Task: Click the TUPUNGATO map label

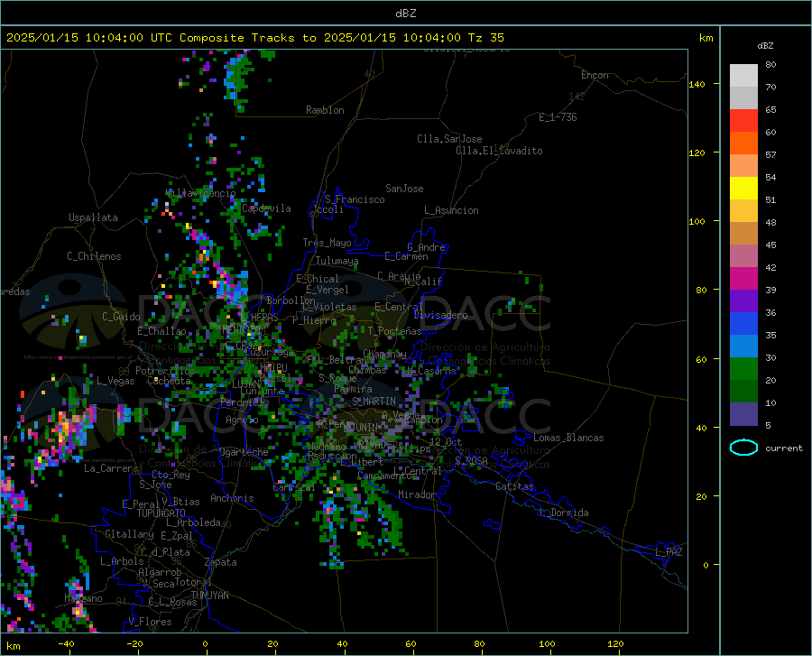Action: pos(161,513)
